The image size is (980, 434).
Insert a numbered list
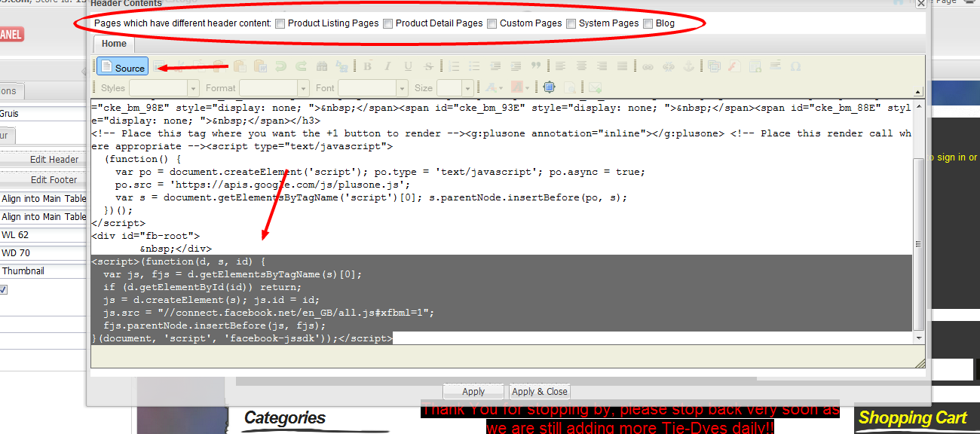coord(454,66)
